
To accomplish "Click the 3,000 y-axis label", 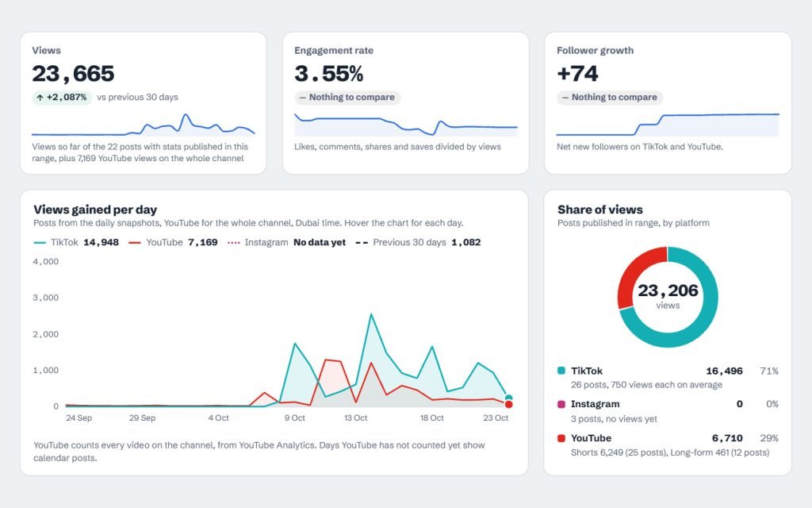I will point(45,298).
